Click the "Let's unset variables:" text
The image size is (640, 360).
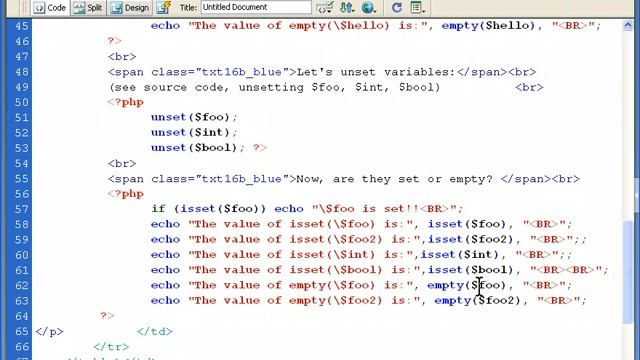pos(376,72)
